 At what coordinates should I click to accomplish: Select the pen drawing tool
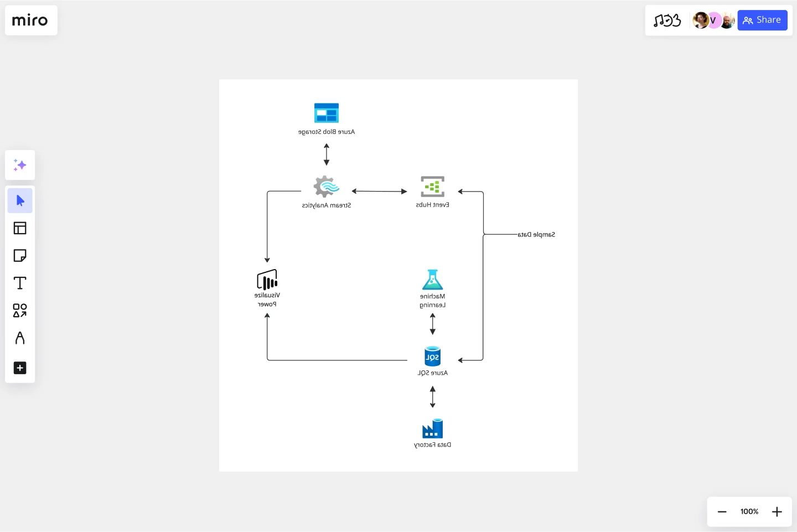click(20, 338)
